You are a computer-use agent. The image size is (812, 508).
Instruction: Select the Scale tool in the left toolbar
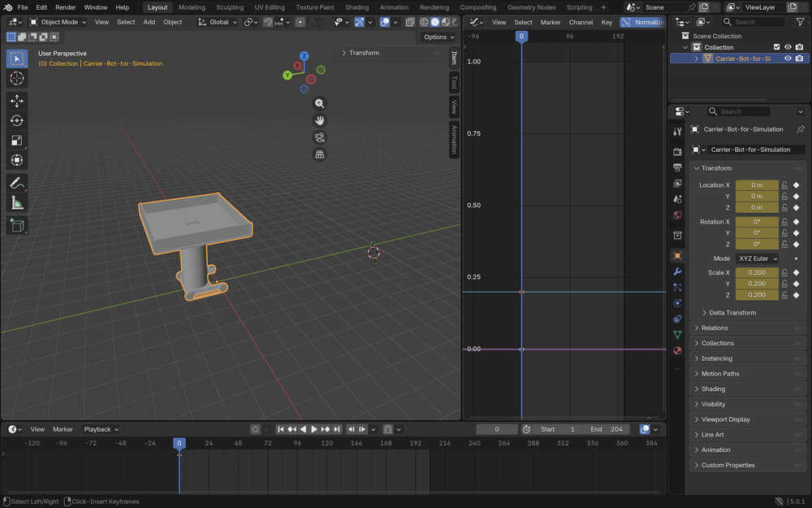17,141
